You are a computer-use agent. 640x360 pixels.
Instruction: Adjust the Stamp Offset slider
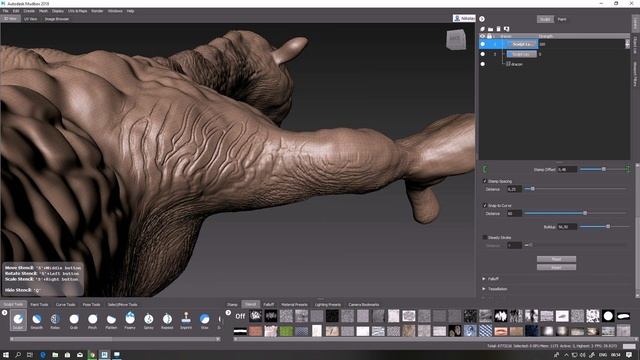point(603,169)
